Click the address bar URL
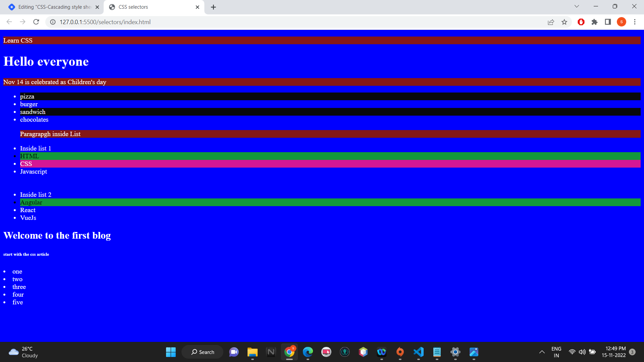This screenshot has height=362, width=644. point(105,22)
